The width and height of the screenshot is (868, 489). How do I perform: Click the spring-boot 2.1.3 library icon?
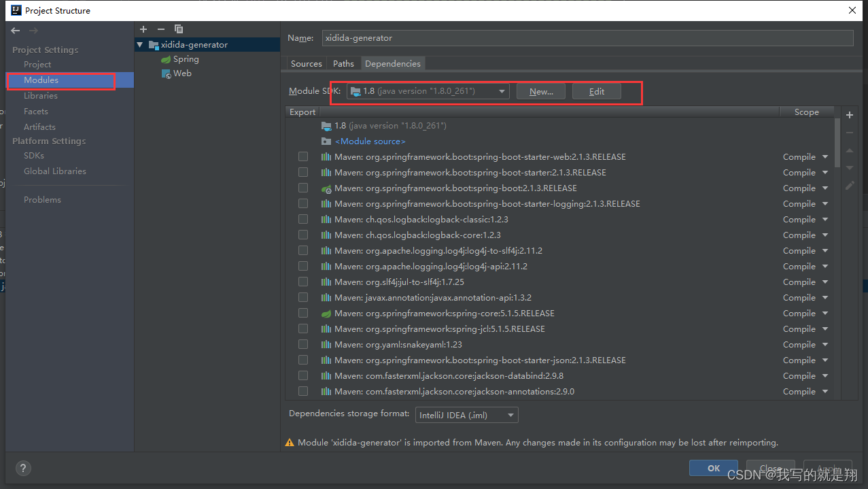pyautogui.click(x=326, y=188)
